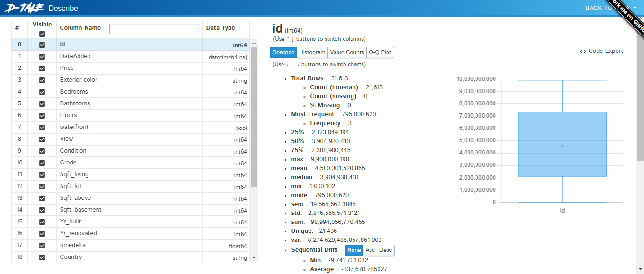Click BACK TO button in header
This screenshot has height=274, width=644.
[x=599, y=8]
